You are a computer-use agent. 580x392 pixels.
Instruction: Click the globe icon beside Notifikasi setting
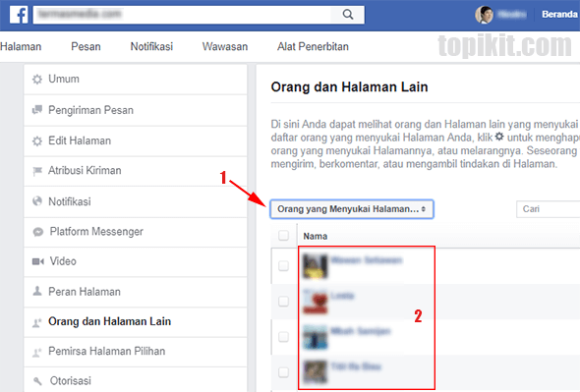(x=37, y=201)
